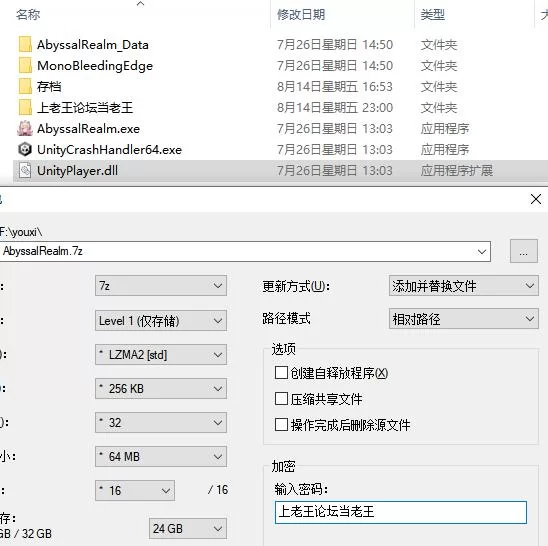Click the AbyssalRealm.exe application icon
Screen dimensions: 548x546
(x=25, y=128)
